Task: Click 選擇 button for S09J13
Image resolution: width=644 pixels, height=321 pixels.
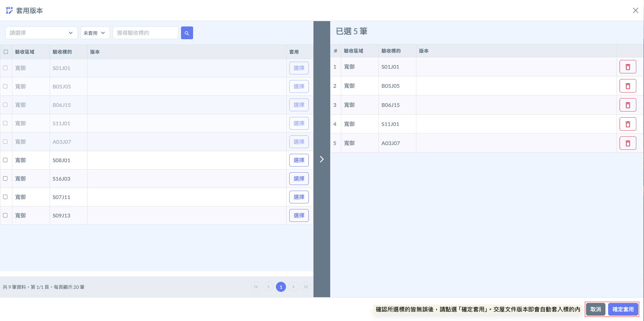Action: (299, 215)
